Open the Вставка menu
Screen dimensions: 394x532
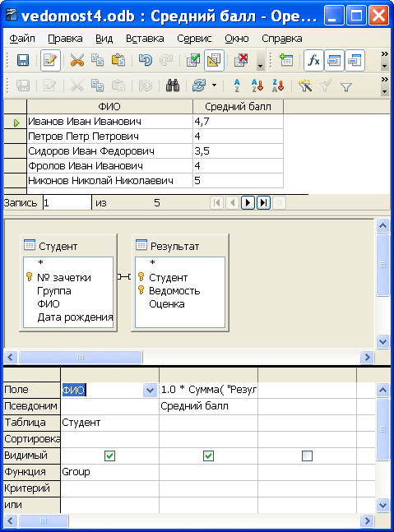[x=145, y=39]
